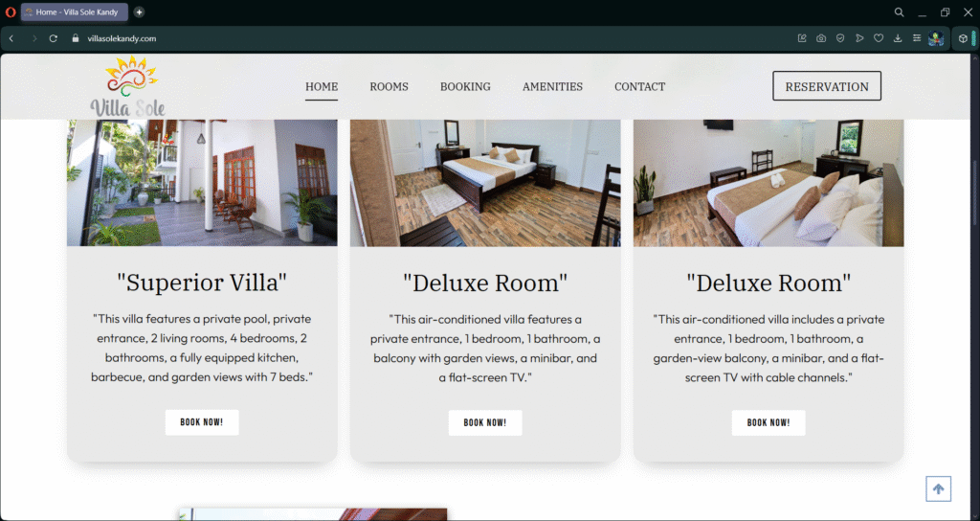Open the Opera menu logo
Screen dimensions: 980x521
pyautogui.click(x=10, y=11)
